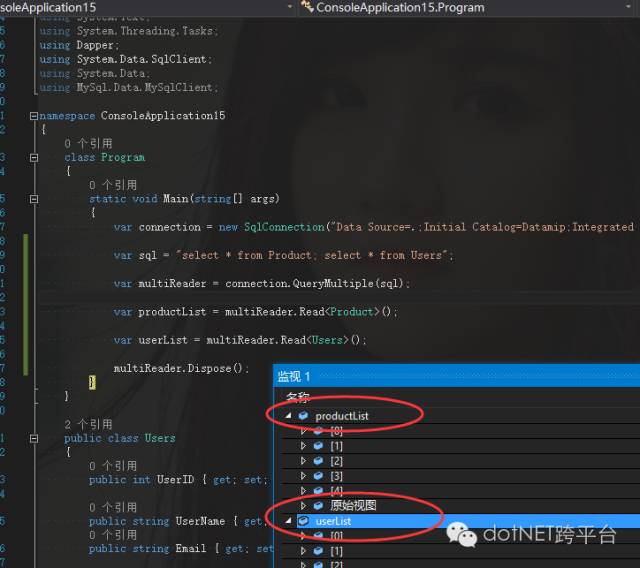
Task: Click the 监视 1 watch window title
Action: 293,377
